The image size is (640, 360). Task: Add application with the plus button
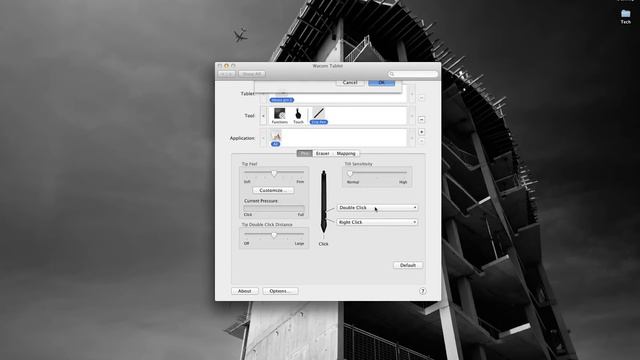pos(422,132)
